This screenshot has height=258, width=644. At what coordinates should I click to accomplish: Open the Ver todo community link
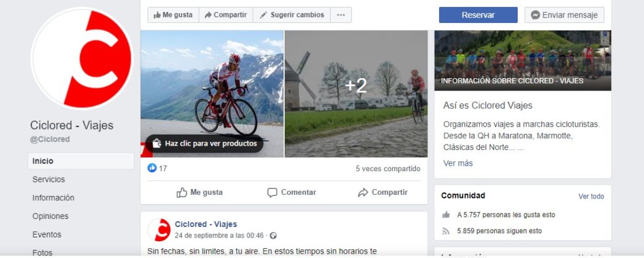(x=591, y=196)
